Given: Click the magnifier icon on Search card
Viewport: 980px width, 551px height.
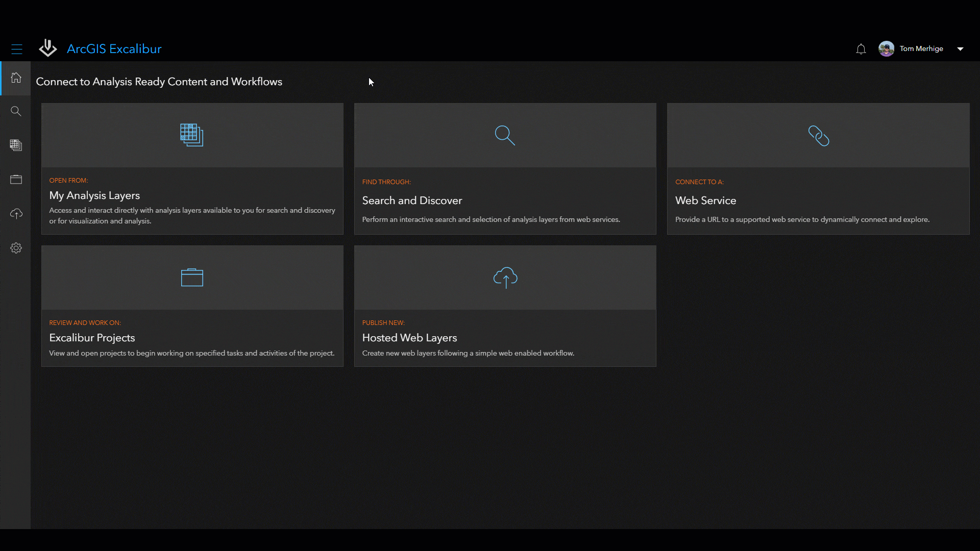Looking at the screenshot, I should coord(505,135).
